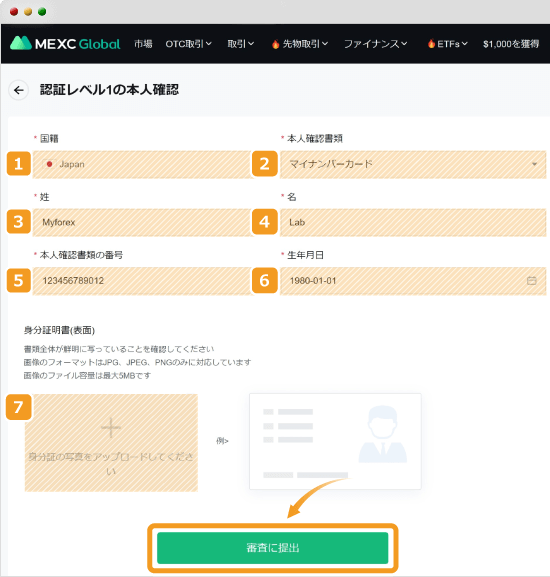Click the birthdate field 1980-01-01
Screen dimensions: 550x577
pos(413,281)
